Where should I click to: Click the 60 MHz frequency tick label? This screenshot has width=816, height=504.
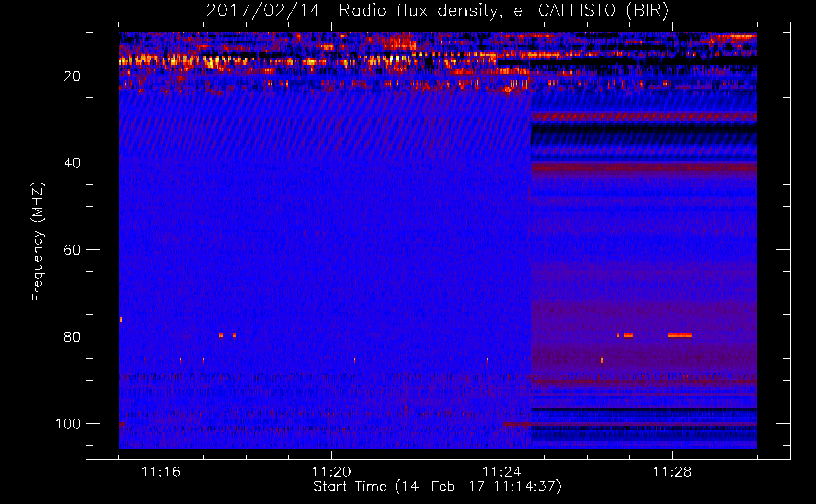(72, 250)
